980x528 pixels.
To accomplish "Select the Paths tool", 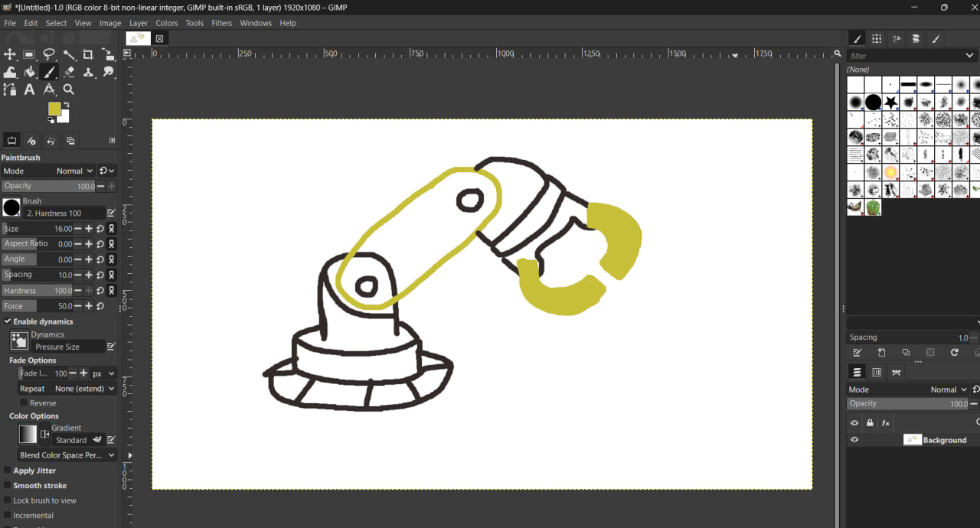I will coord(10,90).
